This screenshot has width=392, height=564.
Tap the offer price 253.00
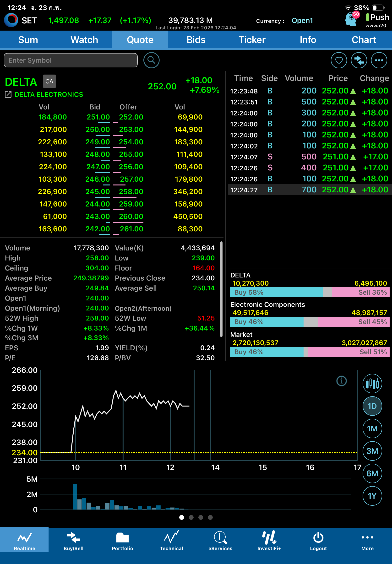coord(131,129)
